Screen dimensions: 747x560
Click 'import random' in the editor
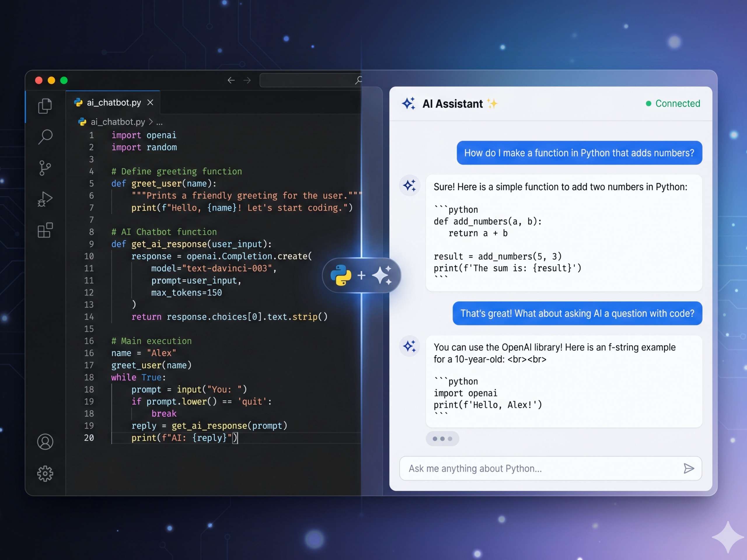(x=144, y=148)
